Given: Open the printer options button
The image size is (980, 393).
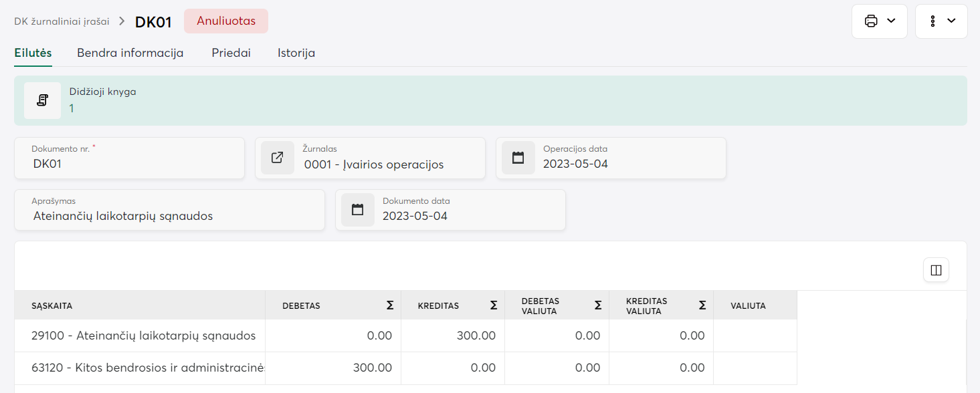Looking at the screenshot, I should point(879,21).
